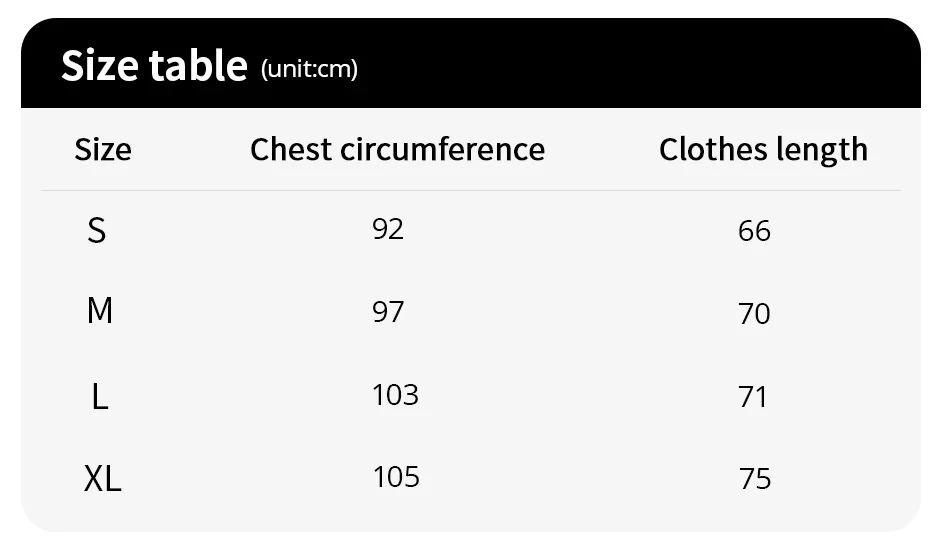
Task: Pick clothes length 71 in L row
Action: [752, 397]
